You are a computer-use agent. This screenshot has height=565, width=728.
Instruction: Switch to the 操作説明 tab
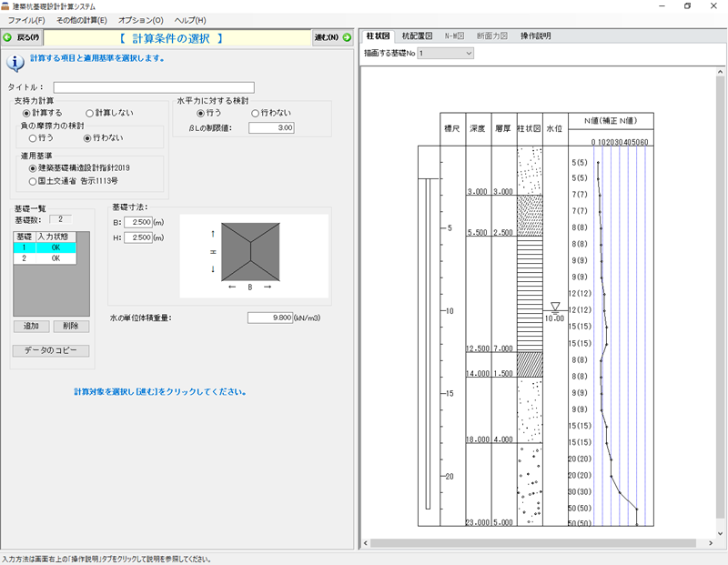[535, 35]
